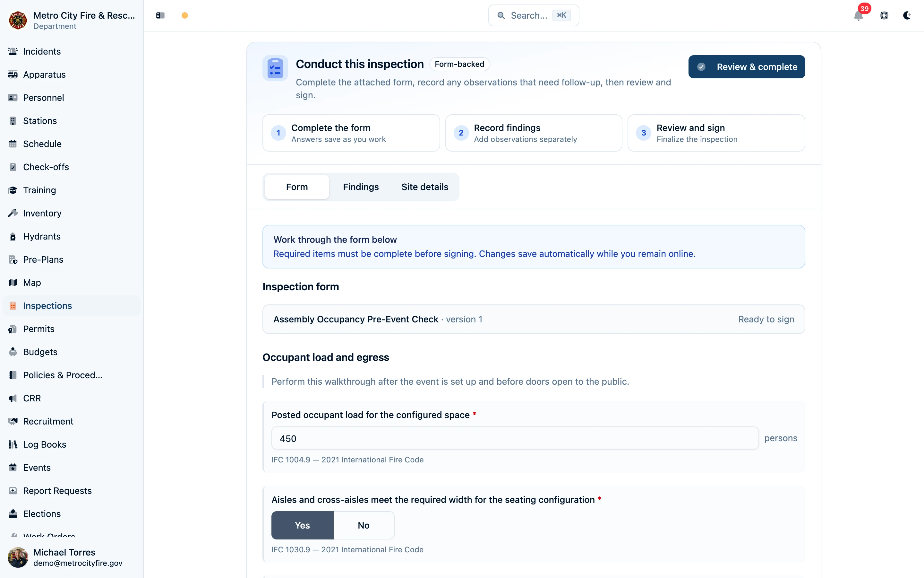Open the Record findings step card
Image resolution: width=924 pixels, height=578 pixels.
point(534,133)
